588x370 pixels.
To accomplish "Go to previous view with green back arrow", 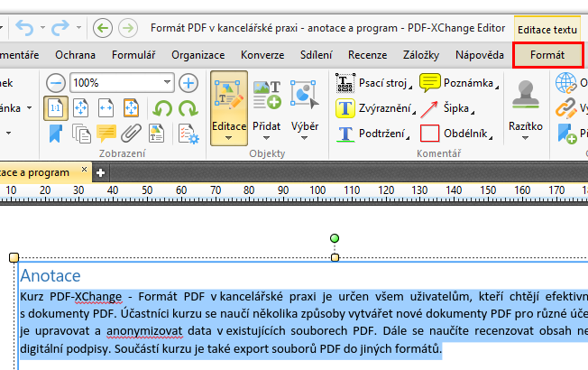I will [x=103, y=28].
